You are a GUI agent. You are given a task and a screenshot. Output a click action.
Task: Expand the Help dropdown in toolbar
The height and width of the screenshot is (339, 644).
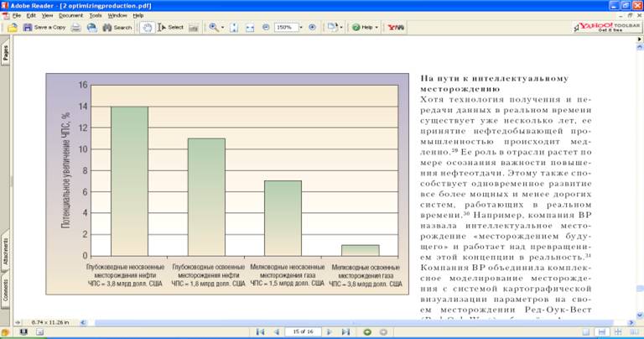pos(366,27)
